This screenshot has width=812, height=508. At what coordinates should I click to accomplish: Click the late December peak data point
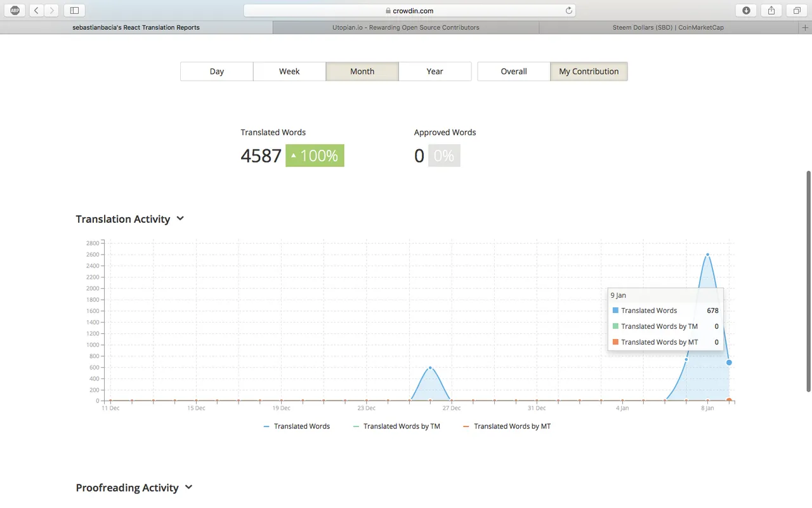click(430, 368)
